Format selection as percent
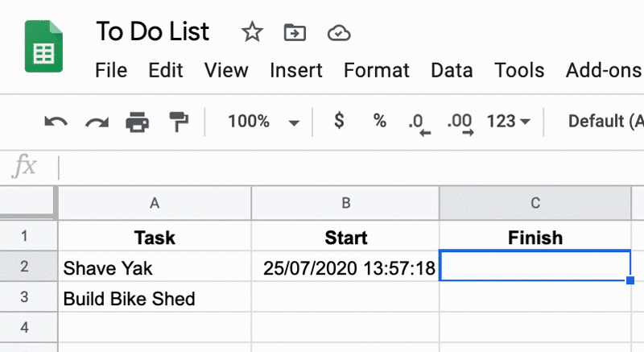This screenshot has width=644, height=352. point(379,121)
